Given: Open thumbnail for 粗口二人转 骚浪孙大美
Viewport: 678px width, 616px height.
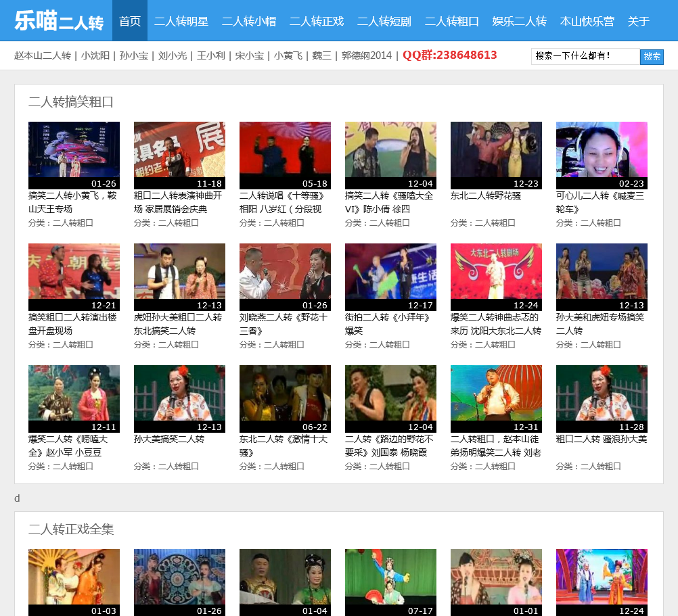Looking at the screenshot, I should click(x=602, y=399).
